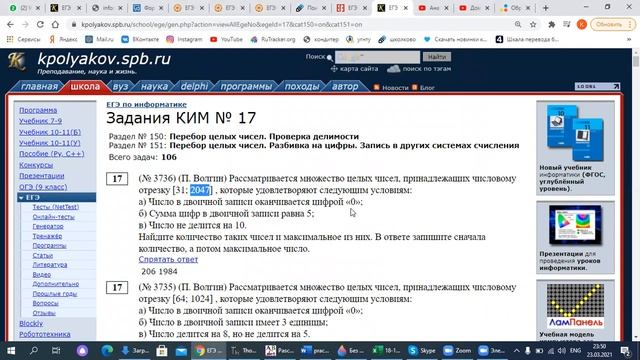Show hidden system tray icons chevron
The image size is (640, 360).
point(516,351)
